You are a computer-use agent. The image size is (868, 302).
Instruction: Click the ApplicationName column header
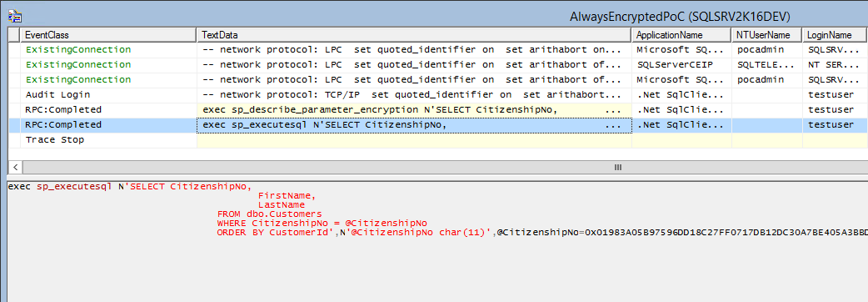[x=682, y=35]
